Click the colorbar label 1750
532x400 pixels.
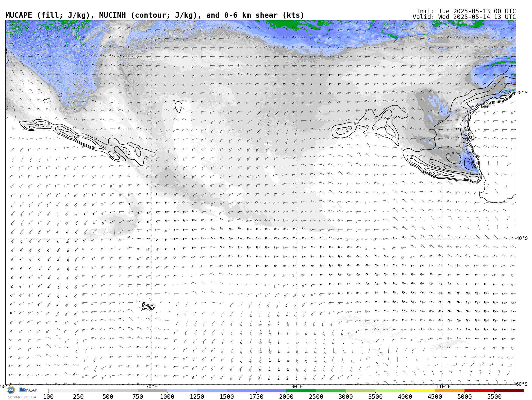point(256,397)
